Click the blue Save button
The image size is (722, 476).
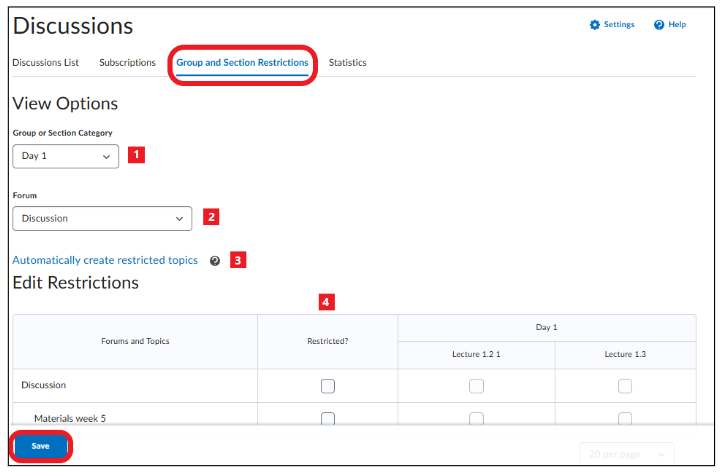pos(41,446)
